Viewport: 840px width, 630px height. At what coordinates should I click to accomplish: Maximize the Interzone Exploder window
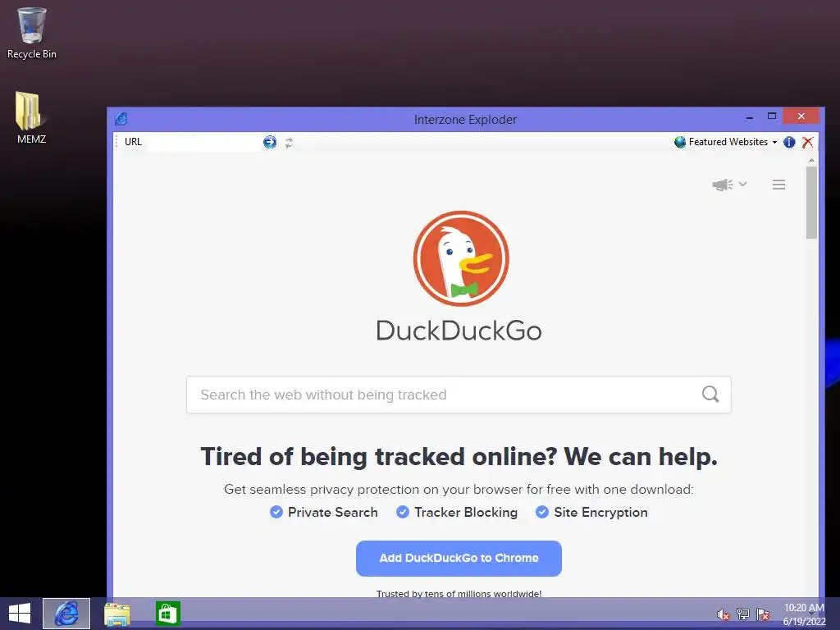pyautogui.click(x=771, y=116)
